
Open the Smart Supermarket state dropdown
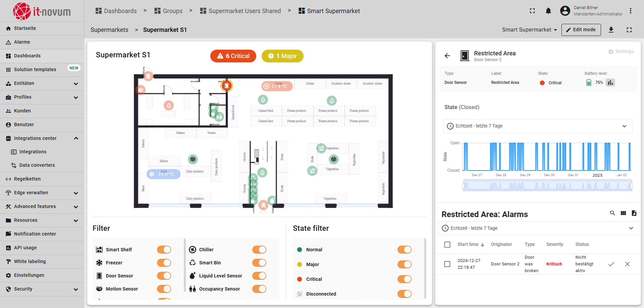click(x=529, y=30)
